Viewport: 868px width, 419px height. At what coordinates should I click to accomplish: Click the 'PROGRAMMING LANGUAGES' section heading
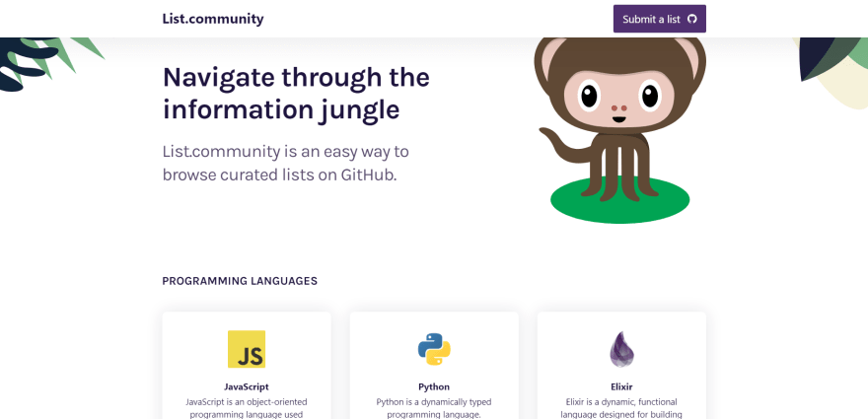pyautogui.click(x=240, y=281)
